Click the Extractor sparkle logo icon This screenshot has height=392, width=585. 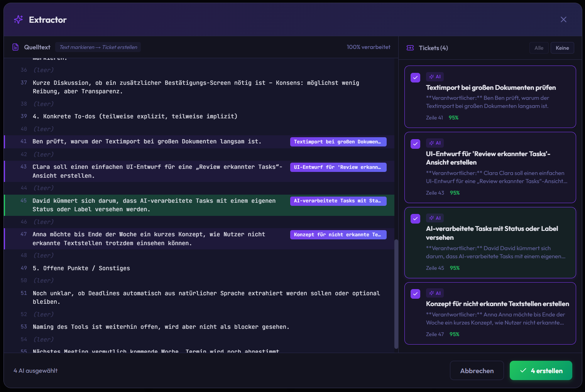point(18,20)
